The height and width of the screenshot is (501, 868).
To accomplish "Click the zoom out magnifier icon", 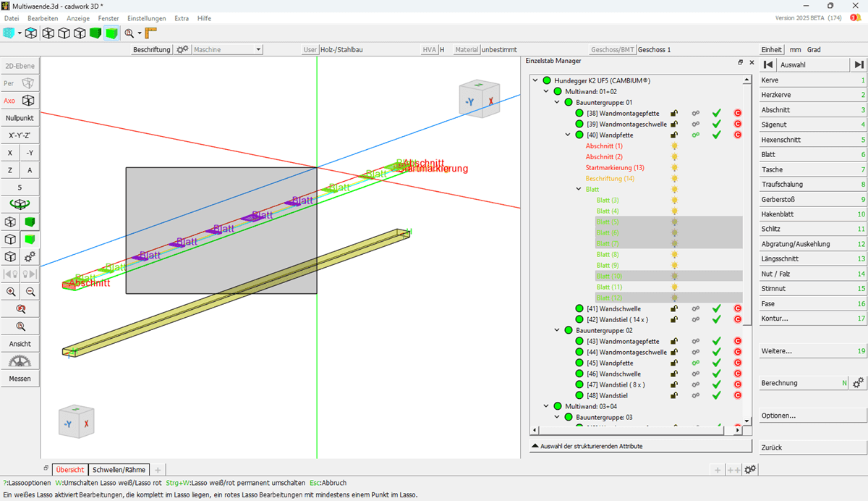I will click(x=30, y=292).
